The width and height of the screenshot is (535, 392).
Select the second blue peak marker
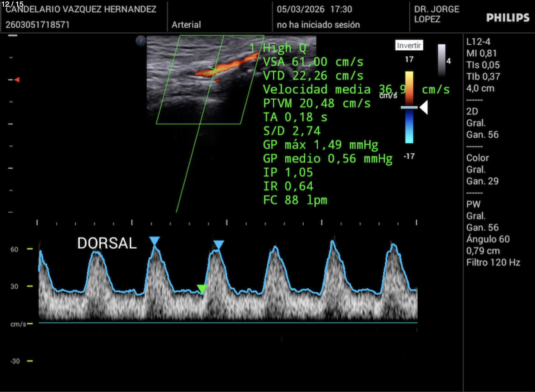(x=219, y=244)
